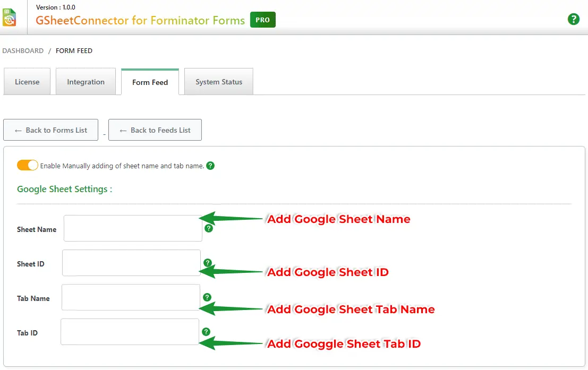Click Back to Forms List button

click(x=50, y=130)
